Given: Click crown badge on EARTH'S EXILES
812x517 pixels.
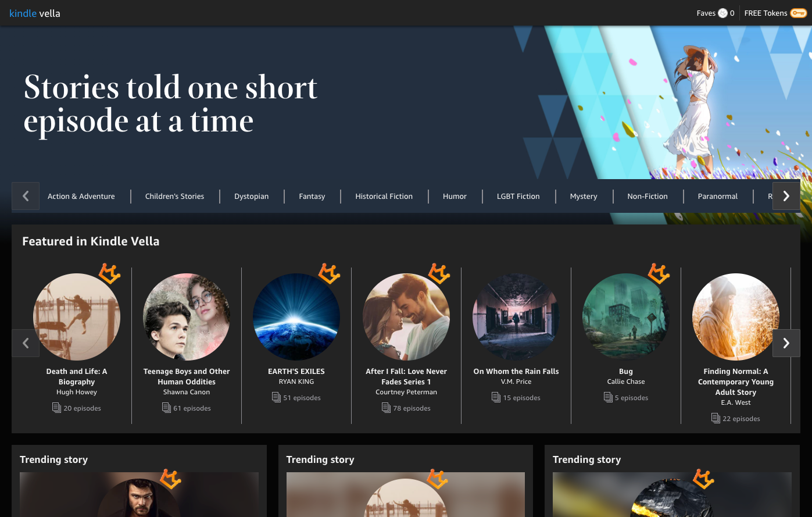Looking at the screenshot, I should [x=329, y=273].
